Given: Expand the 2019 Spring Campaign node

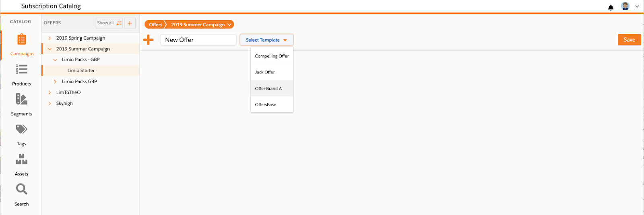Looking at the screenshot, I should (50, 38).
